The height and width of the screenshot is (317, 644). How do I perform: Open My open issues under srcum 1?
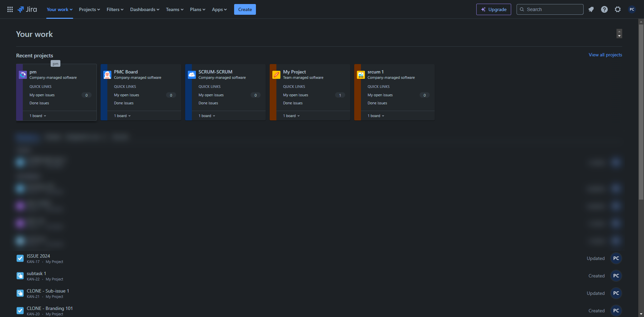pos(380,95)
